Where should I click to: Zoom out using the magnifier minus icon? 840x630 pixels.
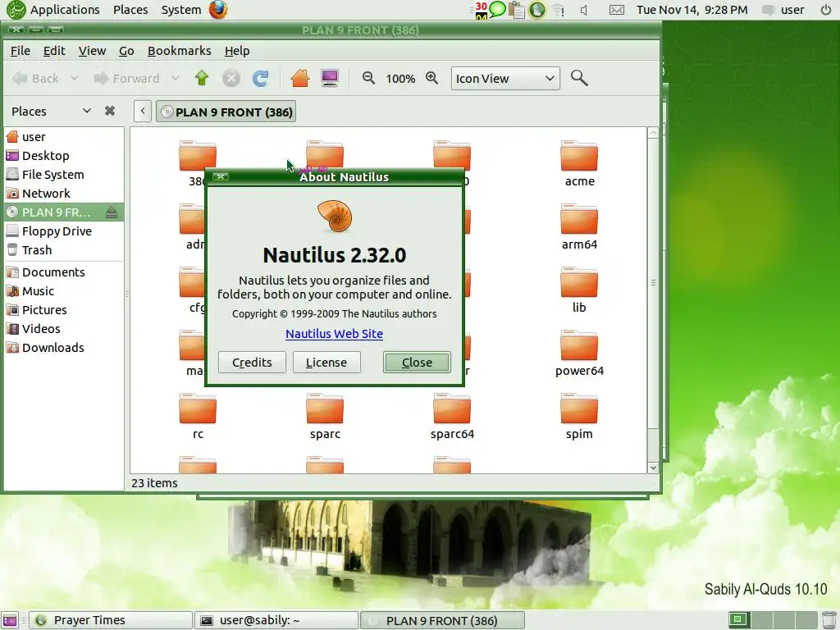[368, 78]
